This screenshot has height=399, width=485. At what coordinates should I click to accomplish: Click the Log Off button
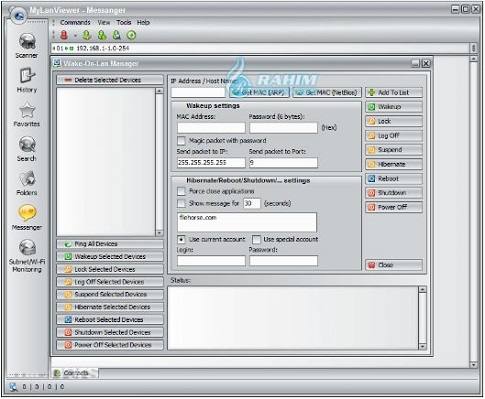tap(394, 136)
